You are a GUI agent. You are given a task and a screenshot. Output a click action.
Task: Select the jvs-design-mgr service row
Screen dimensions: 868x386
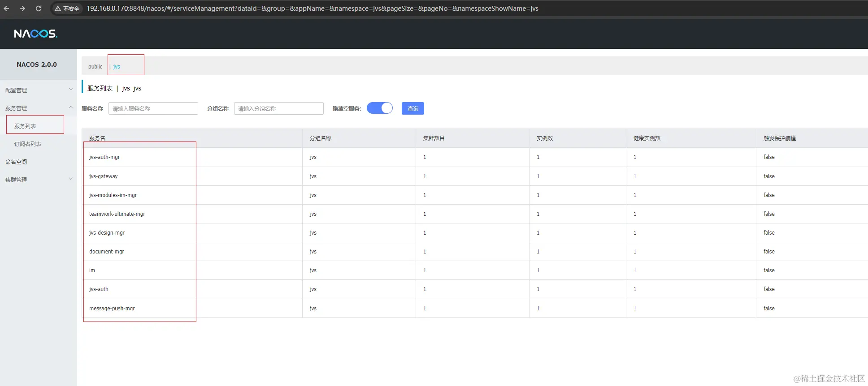[475, 233]
